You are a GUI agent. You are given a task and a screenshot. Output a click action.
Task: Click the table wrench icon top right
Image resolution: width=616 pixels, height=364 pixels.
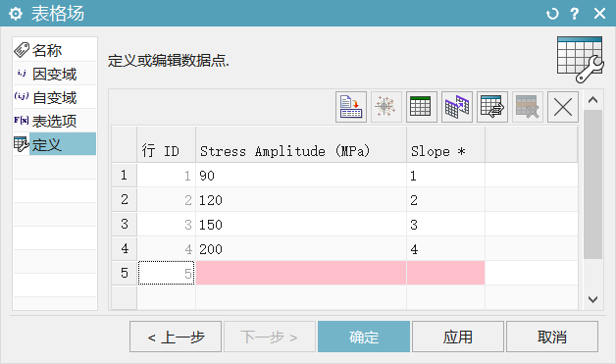pos(581,59)
